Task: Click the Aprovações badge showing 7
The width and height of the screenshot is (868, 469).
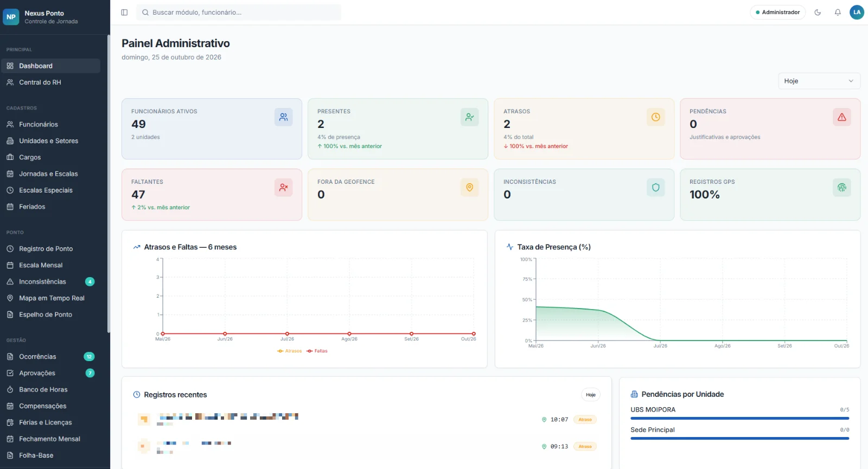Action: pyautogui.click(x=90, y=373)
